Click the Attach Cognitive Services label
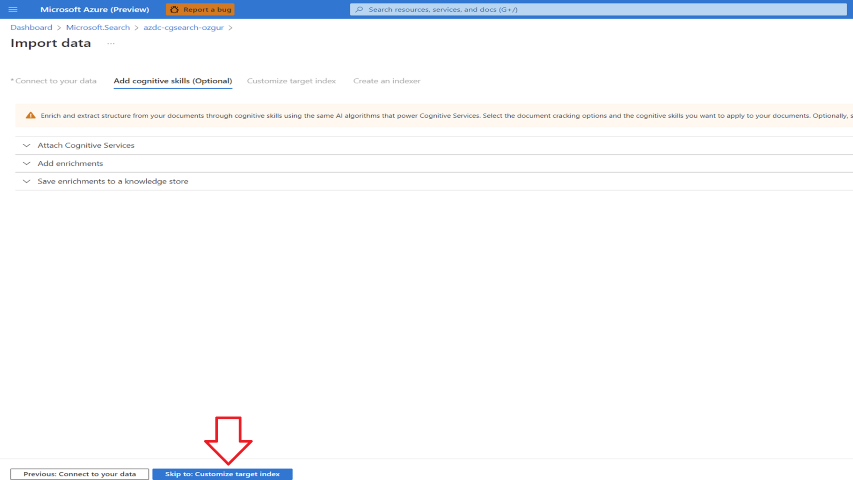 (86, 145)
